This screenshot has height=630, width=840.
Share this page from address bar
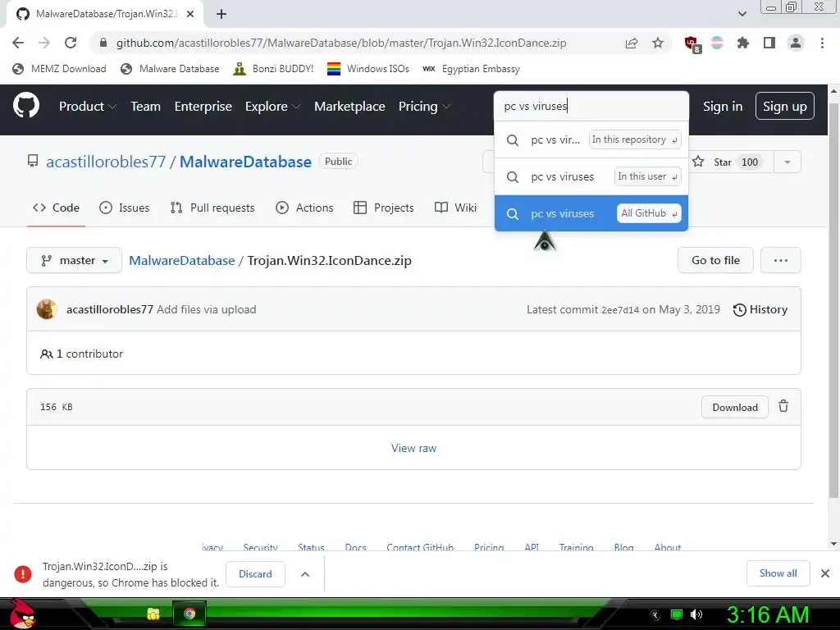point(632,43)
